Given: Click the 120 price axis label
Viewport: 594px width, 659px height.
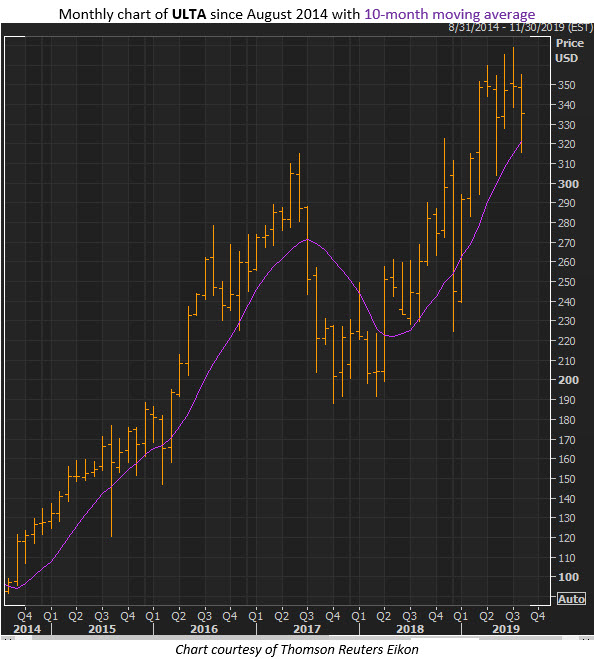Looking at the screenshot, I should pyautogui.click(x=566, y=538).
